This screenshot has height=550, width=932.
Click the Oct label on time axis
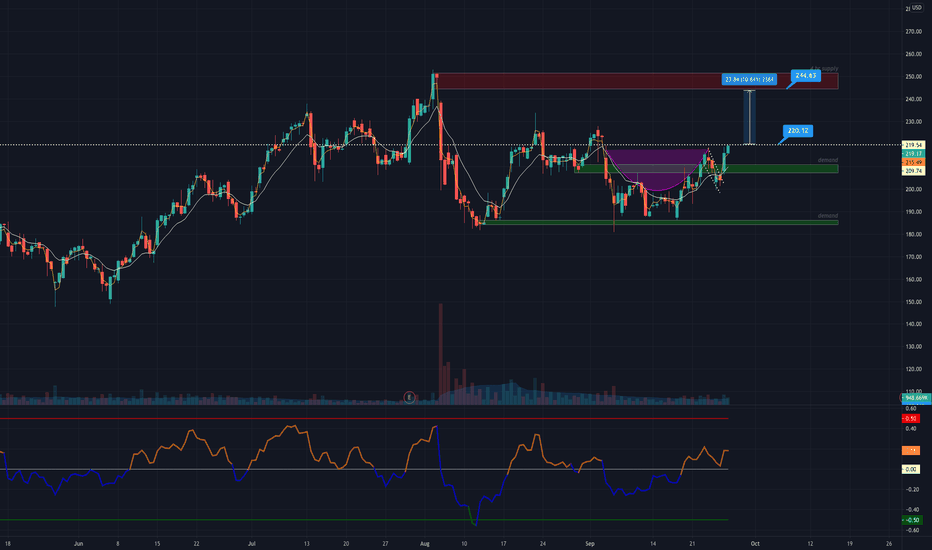click(755, 543)
